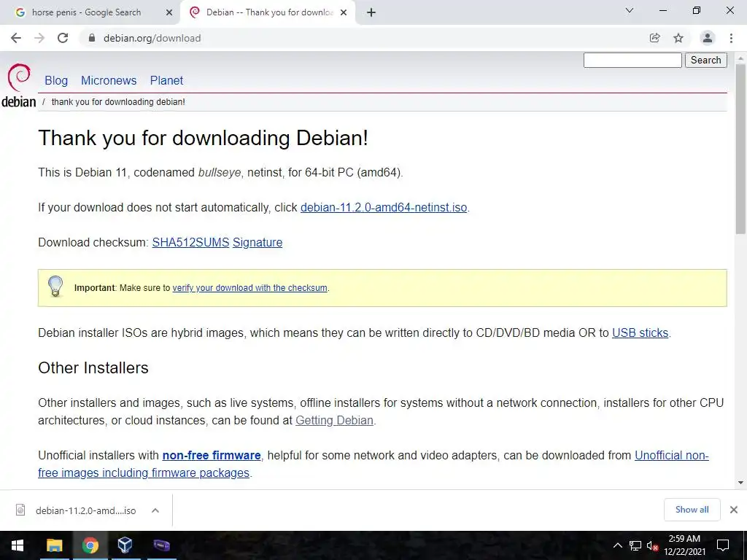
Task: Click the downloaded debian-11.2.0 iso file
Action: 86,510
